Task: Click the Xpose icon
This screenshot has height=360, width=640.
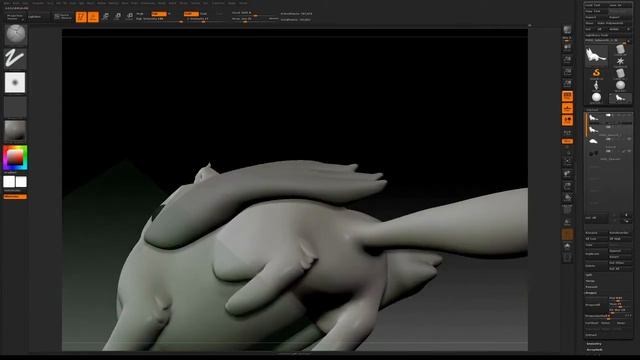Action: coord(567,258)
